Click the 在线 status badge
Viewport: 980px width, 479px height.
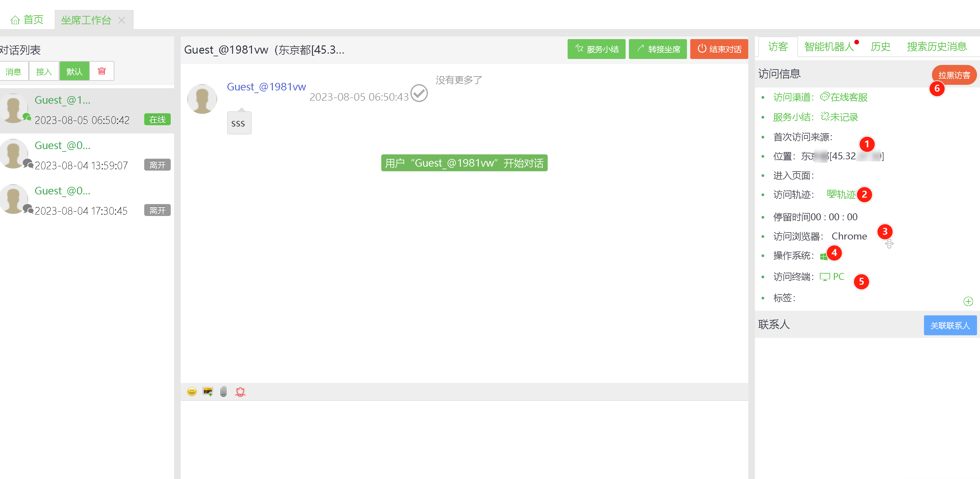(157, 119)
